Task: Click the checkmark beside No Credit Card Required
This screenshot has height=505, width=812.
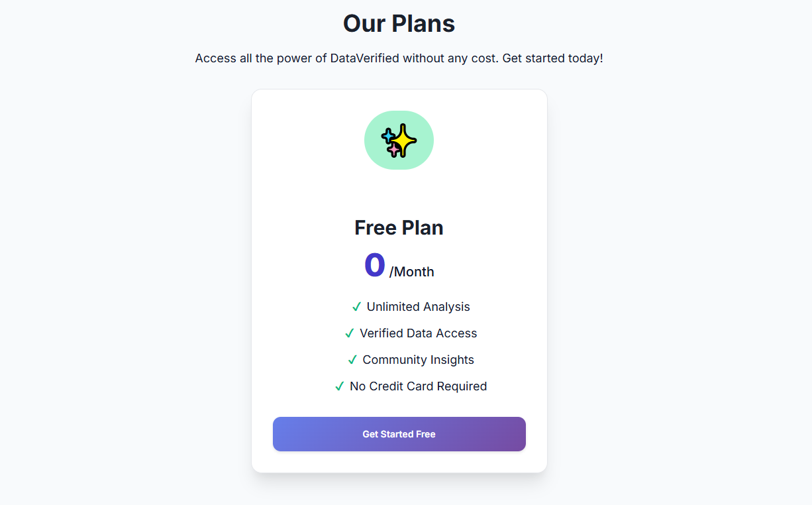Action: 340,386
